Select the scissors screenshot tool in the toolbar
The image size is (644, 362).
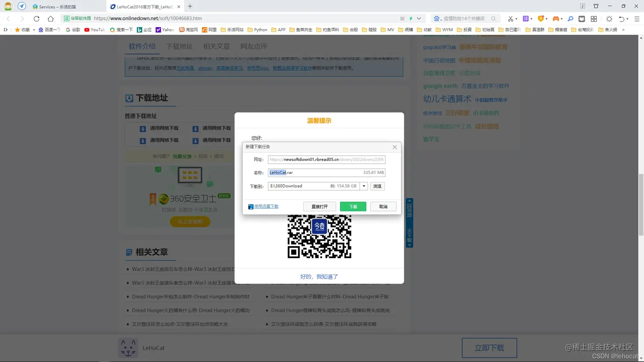(511, 19)
